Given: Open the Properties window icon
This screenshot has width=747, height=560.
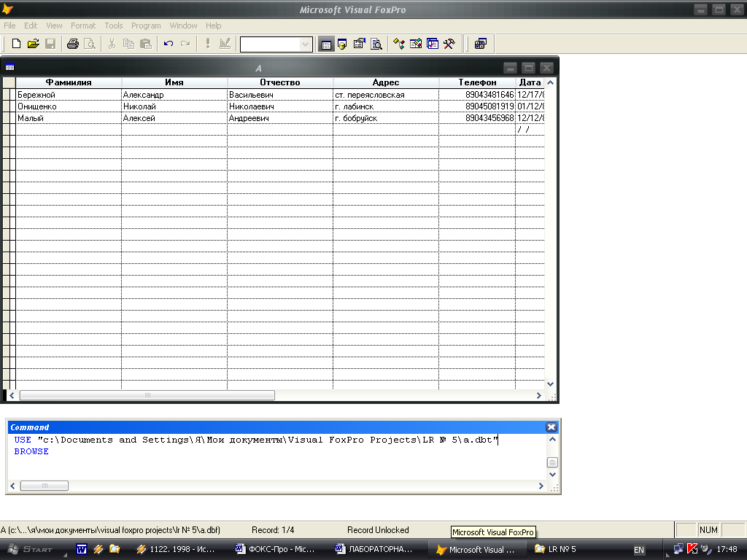Looking at the screenshot, I should coord(359,44).
